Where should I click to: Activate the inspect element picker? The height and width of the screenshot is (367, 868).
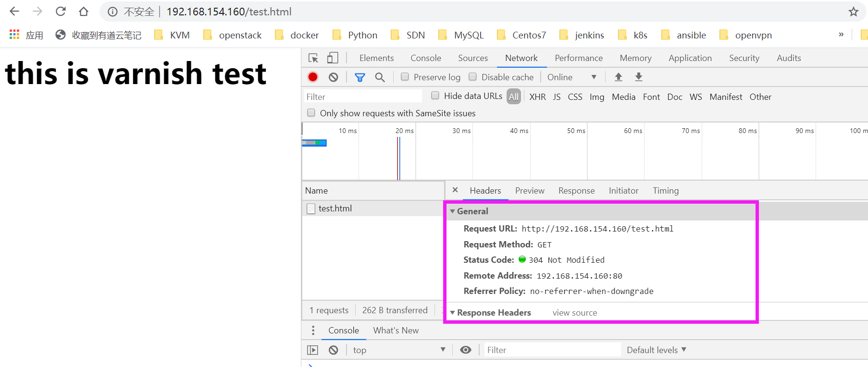tap(313, 58)
